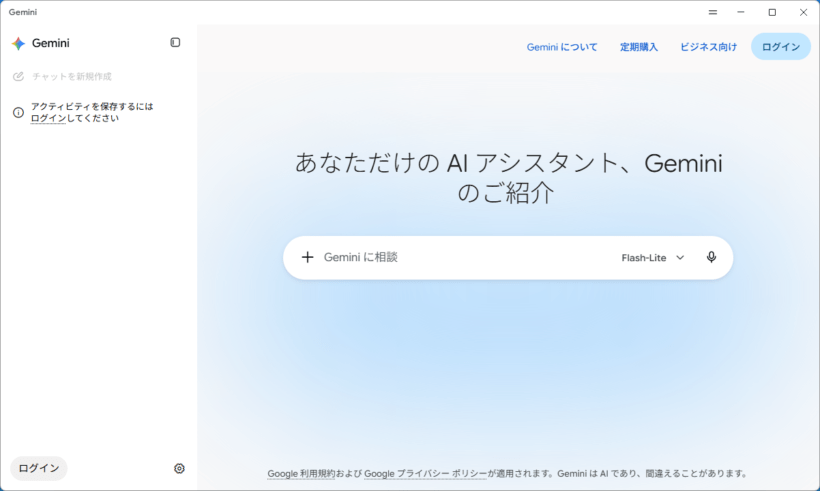Viewport: 820px width, 491px height.
Task: Open the ビジネス向け link
Action: point(708,47)
